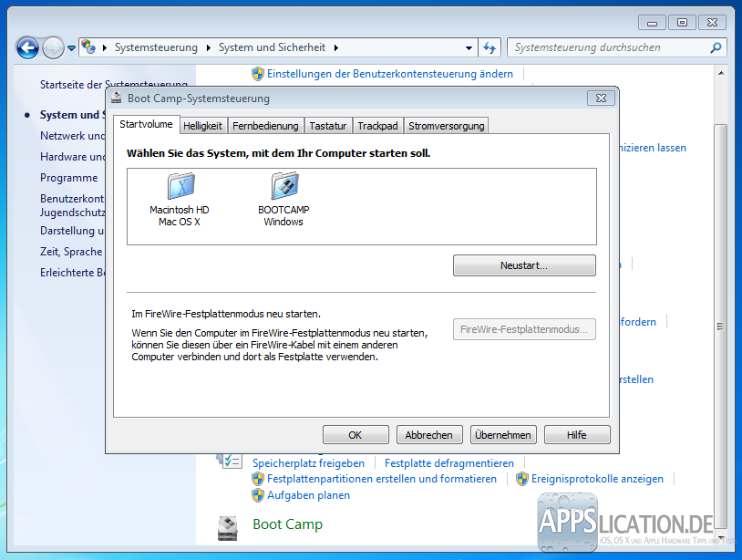Expand the arrow before Systemsteuerung in the breadcrumb
This screenshot has height=560, width=742.
[105, 48]
